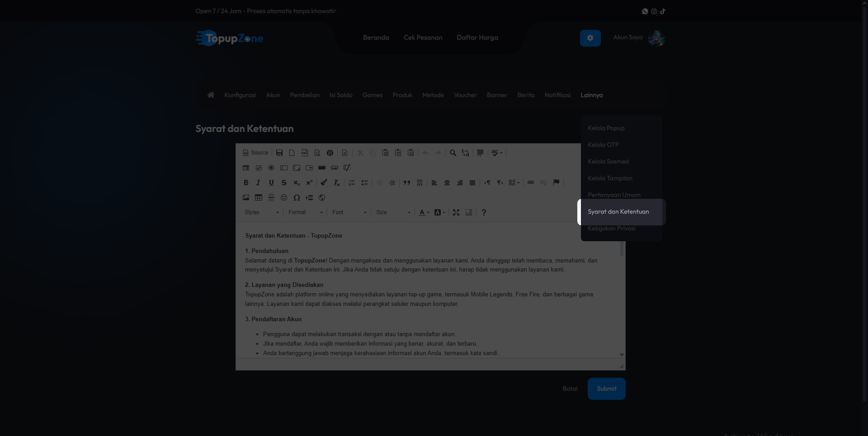The height and width of the screenshot is (436, 868).
Task: Open the Format dropdown
Action: pos(306,212)
